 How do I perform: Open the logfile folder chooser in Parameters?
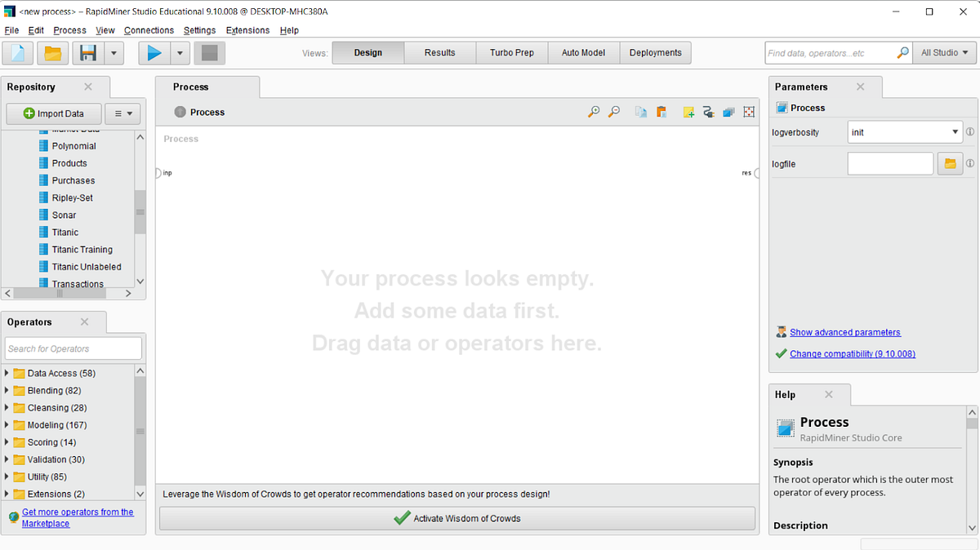(950, 163)
